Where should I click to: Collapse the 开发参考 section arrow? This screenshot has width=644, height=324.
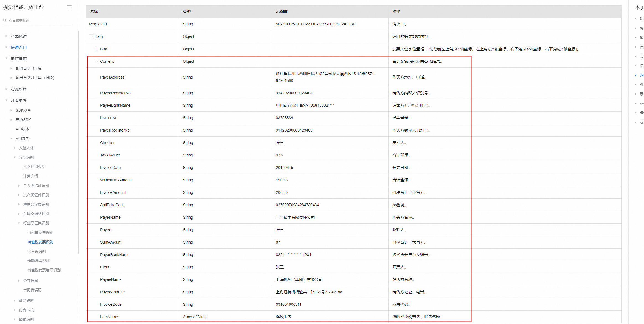pos(6,100)
